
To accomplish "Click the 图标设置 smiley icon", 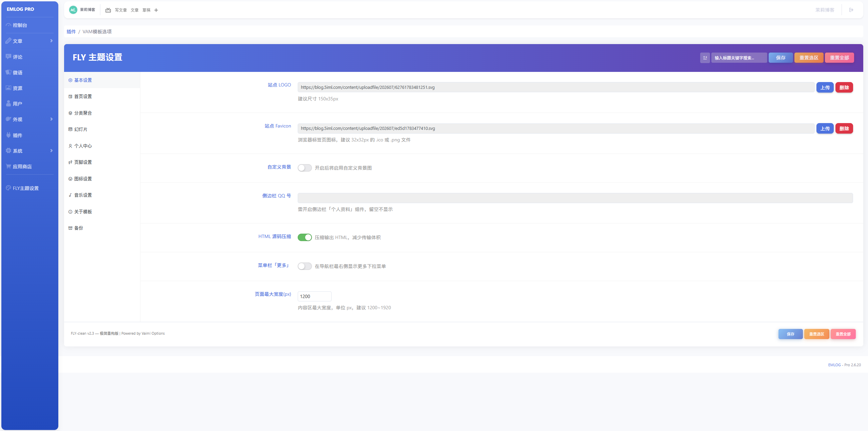I will point(70,179).
